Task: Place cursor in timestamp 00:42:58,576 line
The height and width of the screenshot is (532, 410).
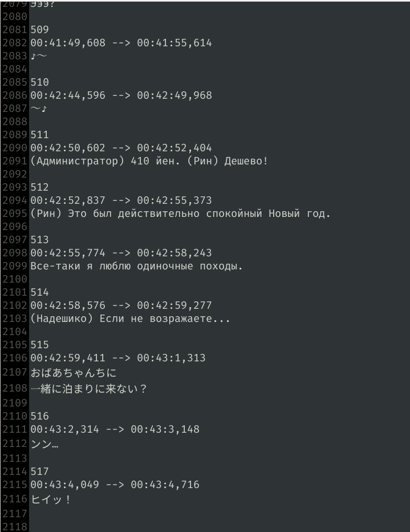Action: click(x=121, y=306)
